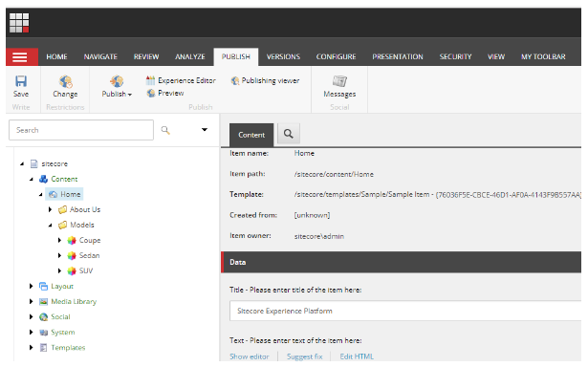Image resolution: width=588 pixels, height=367 pixels.
Task: Click the Content node cubes icon
Action: [43, 179]
